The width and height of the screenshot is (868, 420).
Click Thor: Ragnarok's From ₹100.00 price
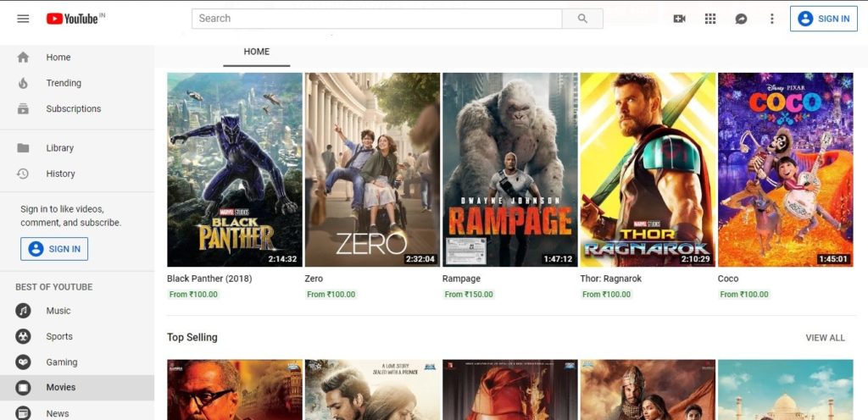click(607, 295)
